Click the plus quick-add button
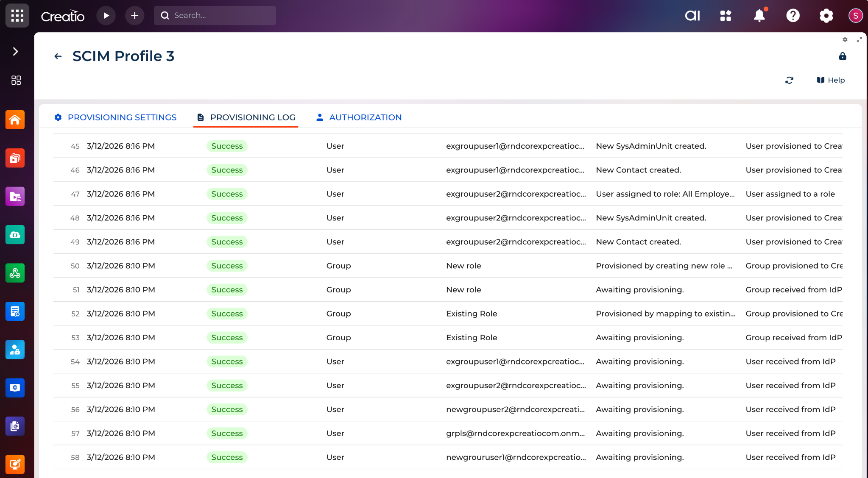This screenshot has height=478, width=868. (134, 16)
